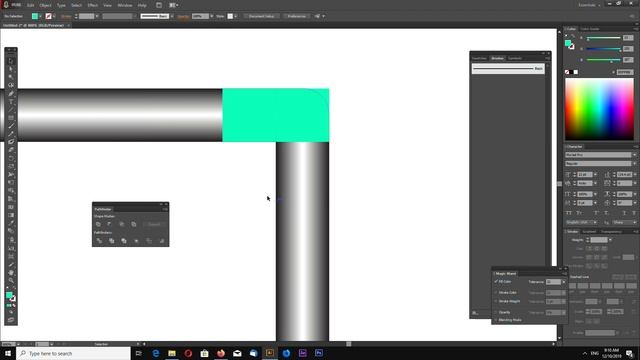Open the font size dropdown in Character panel
Image resolution: width=640 pixels, height=360 pixels.
click(595, 175)
